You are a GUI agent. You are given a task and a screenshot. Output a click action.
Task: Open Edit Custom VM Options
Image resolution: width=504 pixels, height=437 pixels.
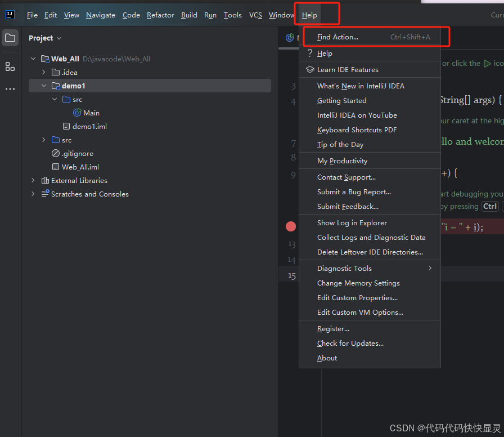coord(370,312)
